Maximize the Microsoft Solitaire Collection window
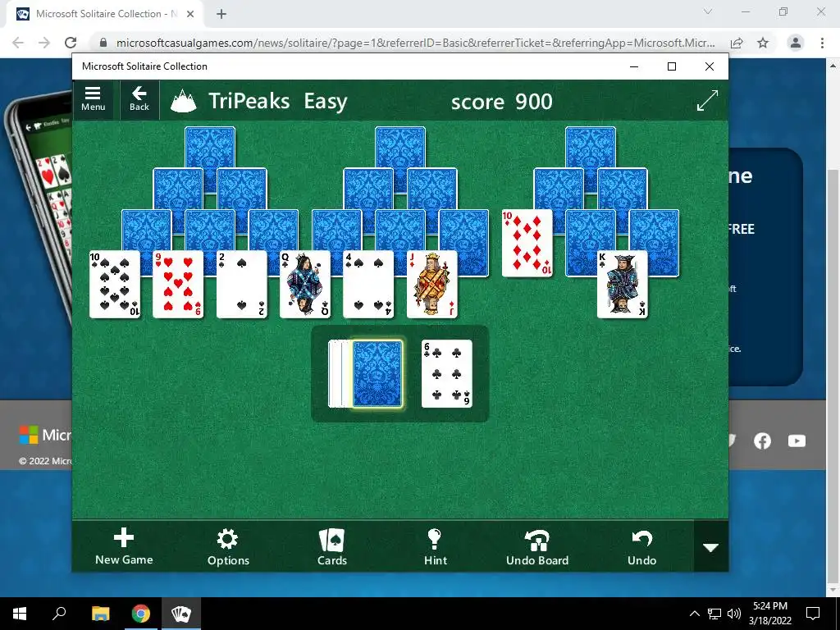 point(672,66)
